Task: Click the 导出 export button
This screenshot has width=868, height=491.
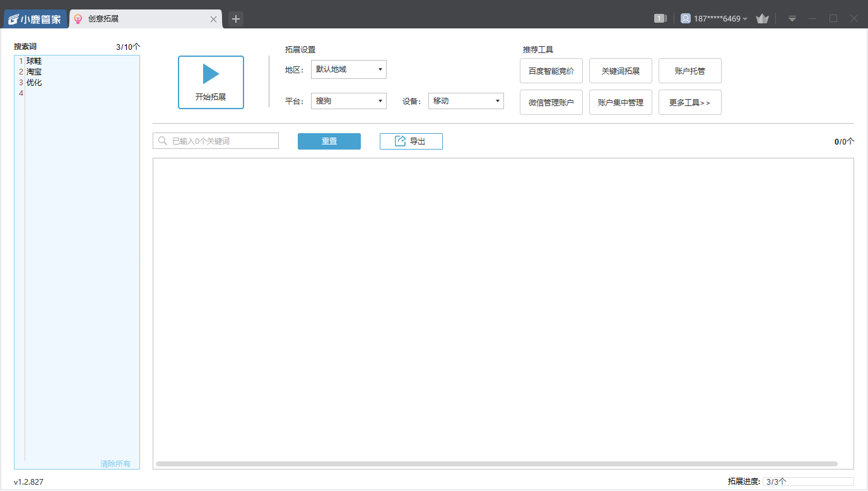Action: pyautogui.click(x=411, y=141)
